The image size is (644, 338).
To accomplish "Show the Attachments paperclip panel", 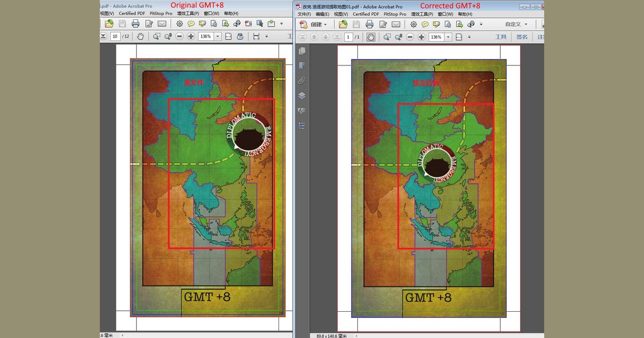I will (x=302, y=81).
